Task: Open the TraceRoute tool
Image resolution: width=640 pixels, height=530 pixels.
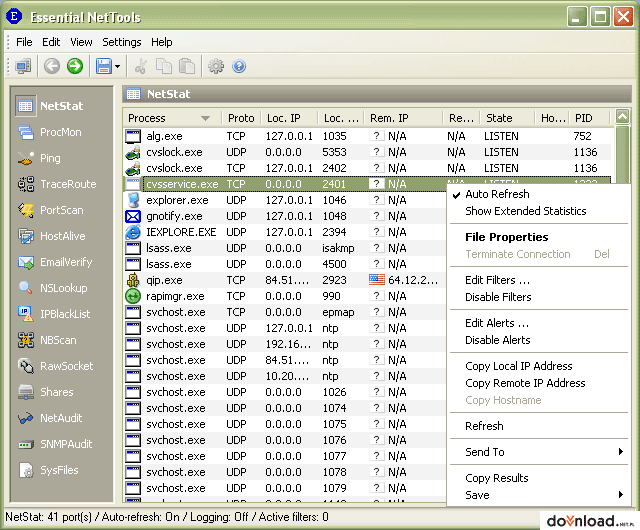Action: (57, 184)
